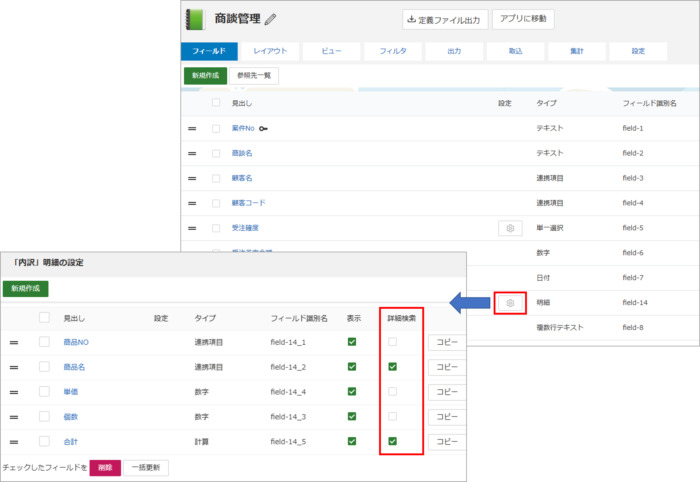Switch to 集計 tab
700x482 pixels.
pyautogui.click(x=577, y=51)
